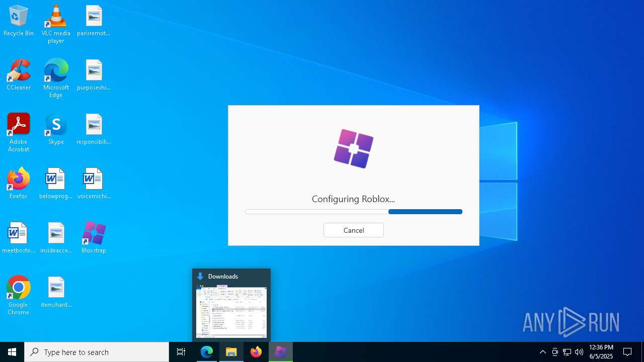The height and width of the screenshot is (362, 644).
Task: Open the Downloads window thumbnail preview
Action: pos(231,312)
